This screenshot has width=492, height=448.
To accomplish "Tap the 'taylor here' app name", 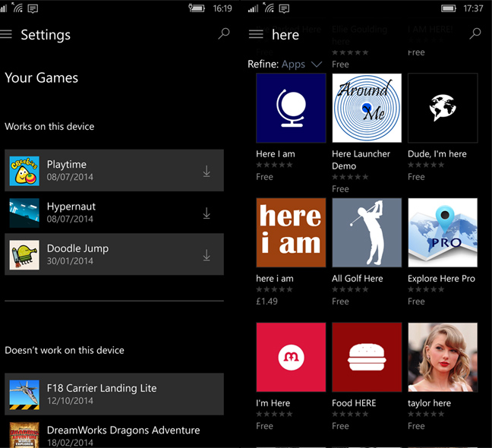I will click(429, 403).
